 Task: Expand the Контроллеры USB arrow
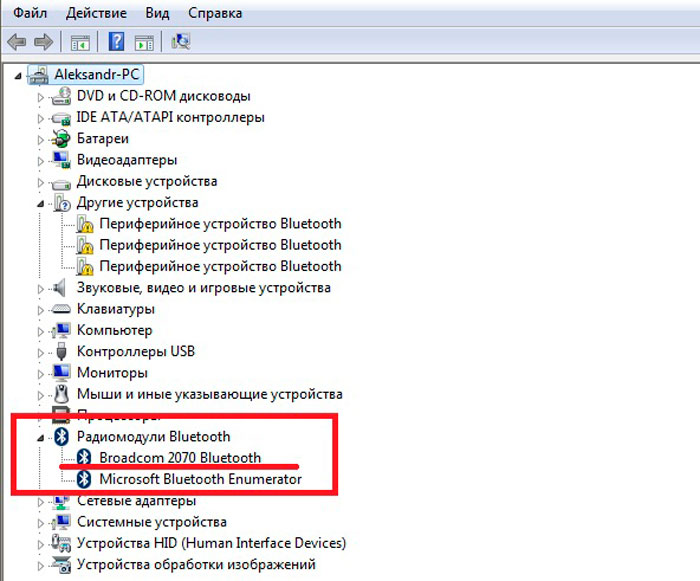click(41, 353)
